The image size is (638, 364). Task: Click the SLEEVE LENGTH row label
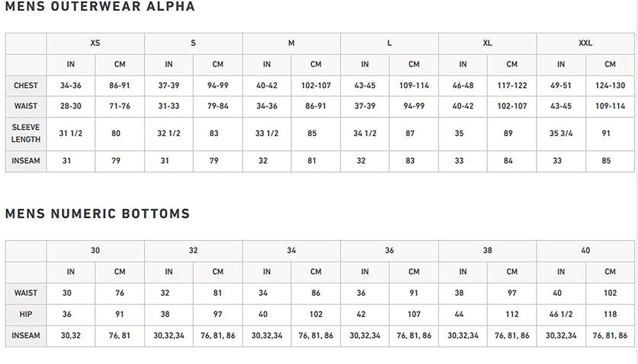coord(26,134)
